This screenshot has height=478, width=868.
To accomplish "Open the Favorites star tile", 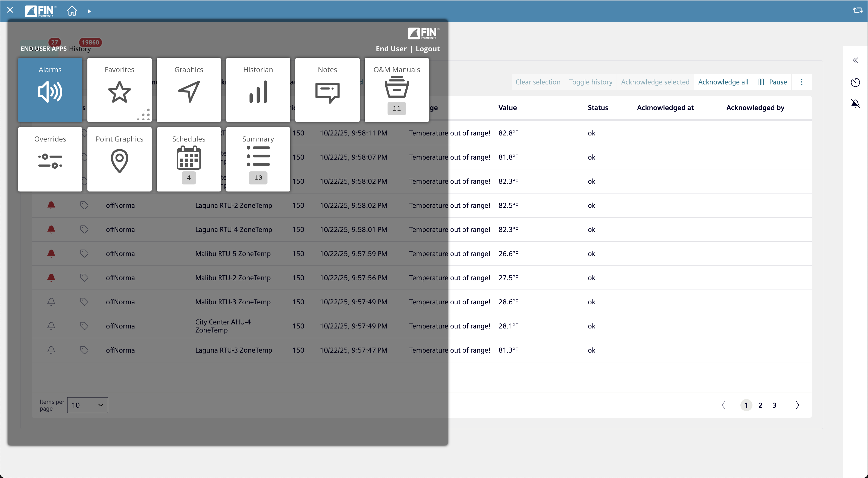I will (119, 90).
